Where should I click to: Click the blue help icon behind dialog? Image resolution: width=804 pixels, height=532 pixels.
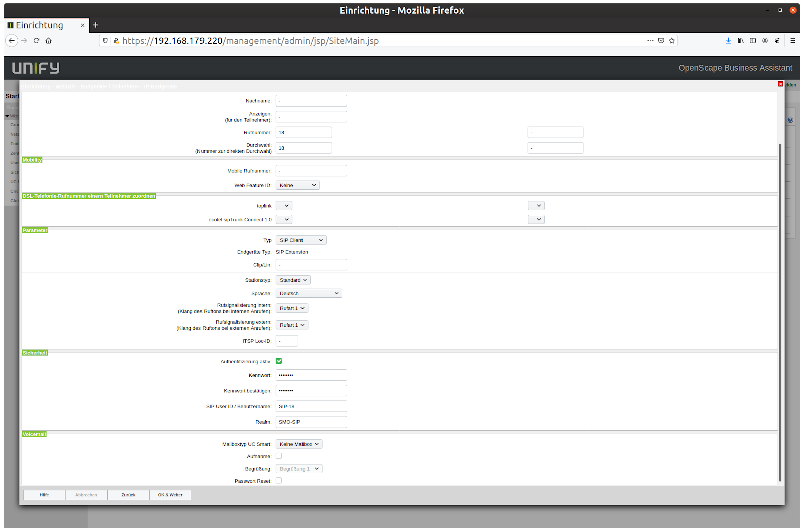coord(790,120)
